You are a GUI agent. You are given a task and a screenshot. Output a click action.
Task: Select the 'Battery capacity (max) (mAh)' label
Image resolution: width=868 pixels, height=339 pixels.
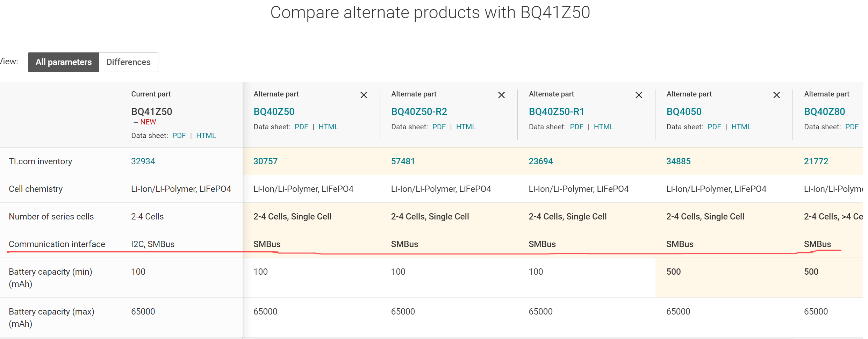(51, 317)
